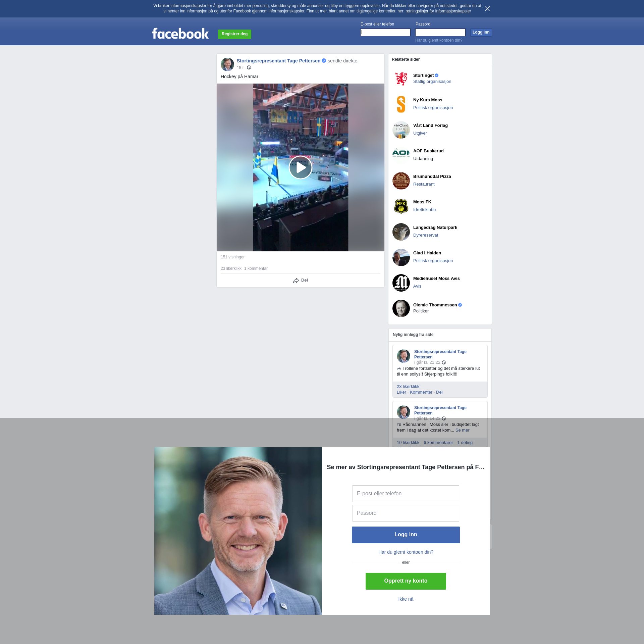Open 6 kommentarer on Rådmannen post
Viewport: 644px width, 644px height.
(438, 443)
